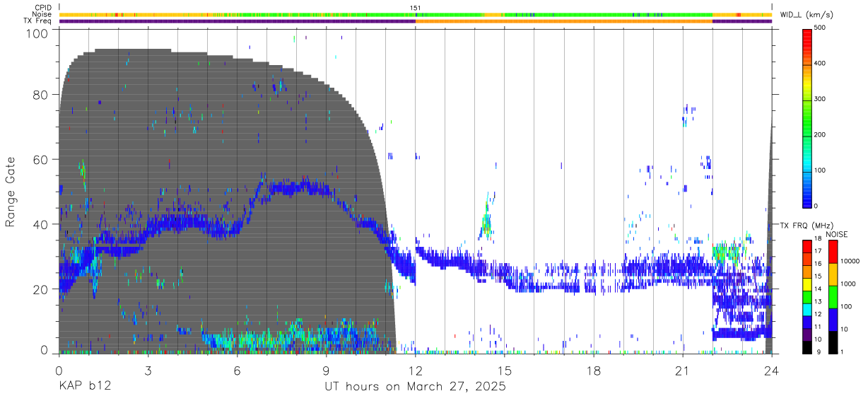Click the 1000 tick on NOISE scale

849,284
